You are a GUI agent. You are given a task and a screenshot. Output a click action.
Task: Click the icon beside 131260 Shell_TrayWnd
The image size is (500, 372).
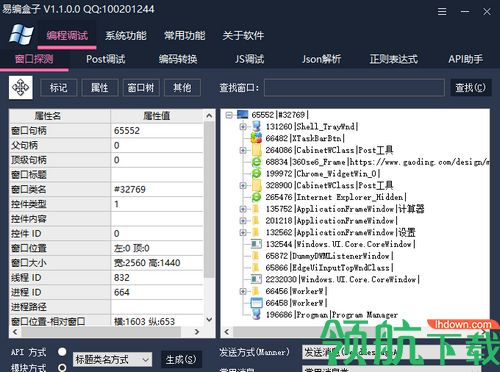[256, 126]
